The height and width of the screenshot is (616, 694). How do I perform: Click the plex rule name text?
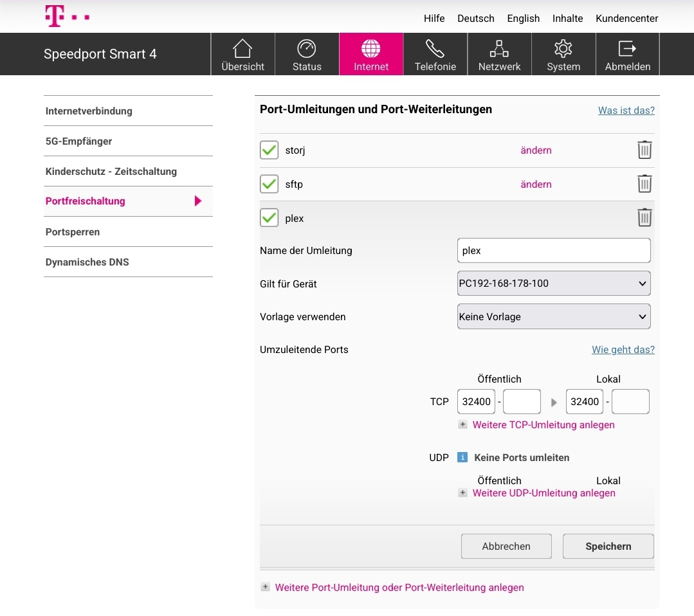point(295,218)
